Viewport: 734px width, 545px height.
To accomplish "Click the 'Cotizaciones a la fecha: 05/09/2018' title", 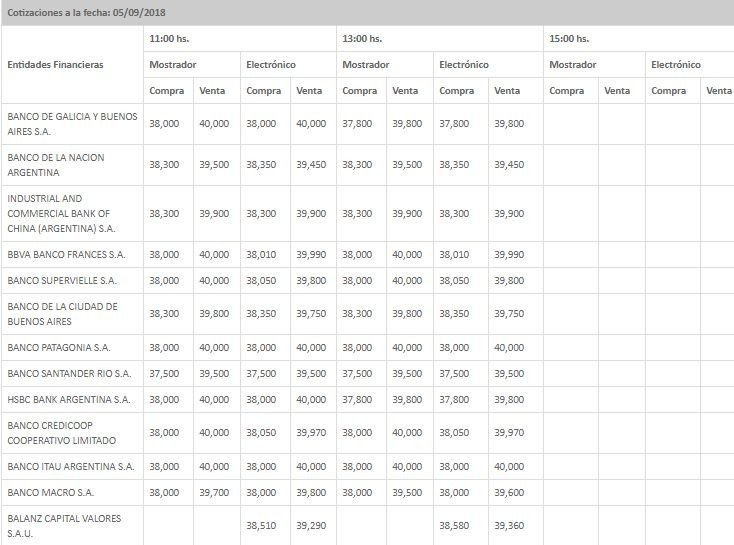I will [87, 13].
